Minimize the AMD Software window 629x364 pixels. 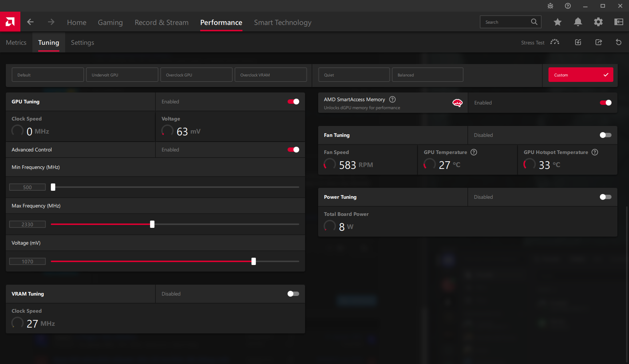pyautogui.click(x=585, y=6)
